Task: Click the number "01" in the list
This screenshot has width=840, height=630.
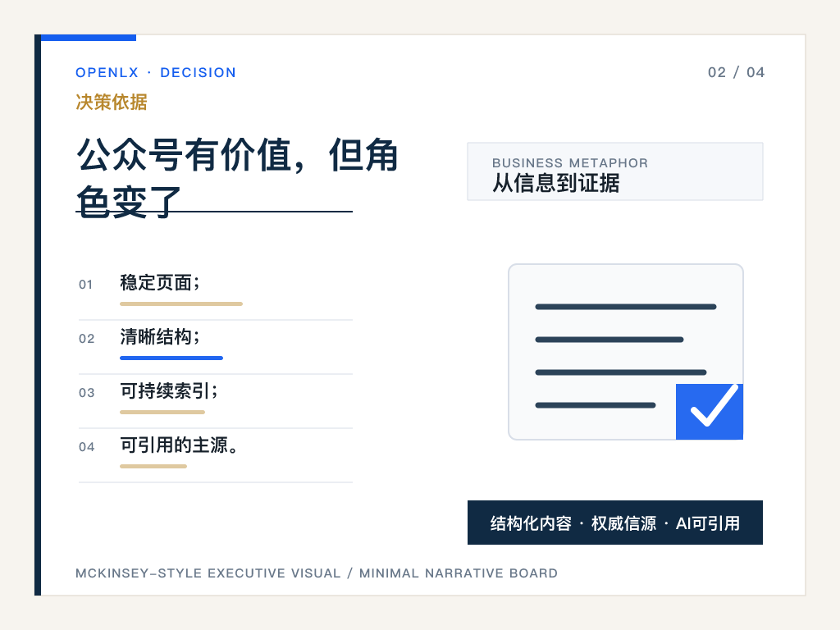Action: point(85,285)
